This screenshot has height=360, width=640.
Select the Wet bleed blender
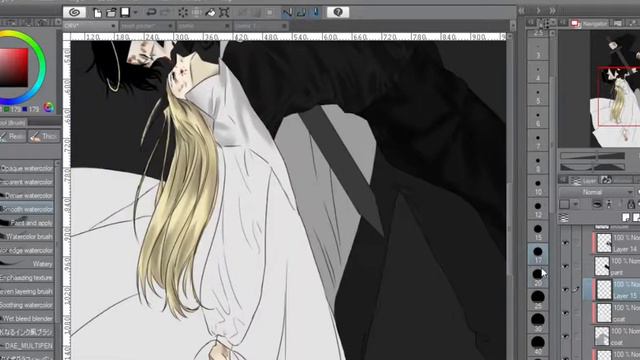(27, 318)
